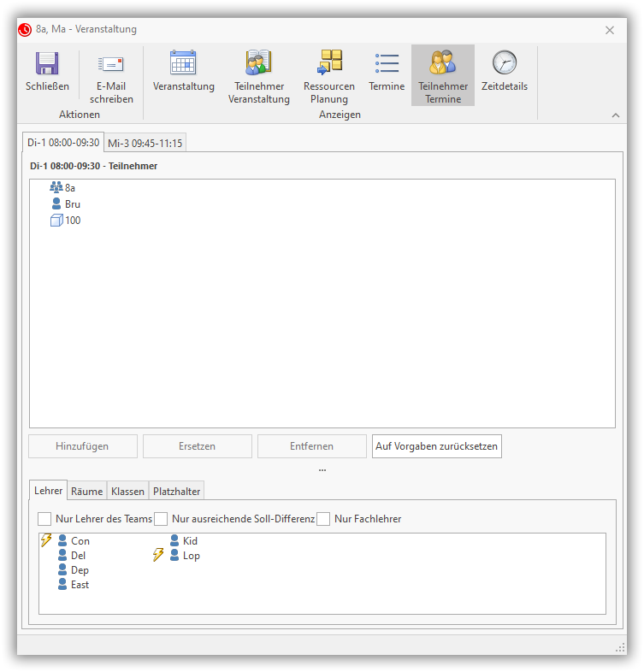Show the Veranstaltung calendar view
Screen dimensions: 644x672
pos(183,65)
